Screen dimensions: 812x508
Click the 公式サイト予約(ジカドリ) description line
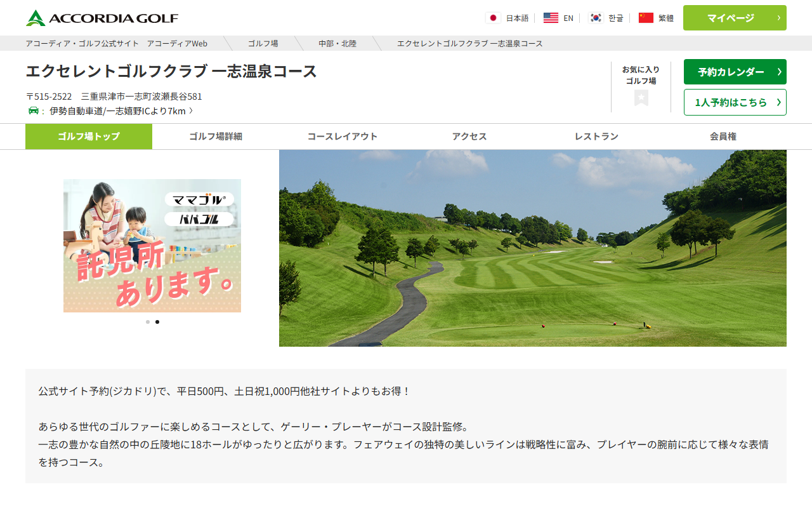pyautogui.click(x=225, y=391)
